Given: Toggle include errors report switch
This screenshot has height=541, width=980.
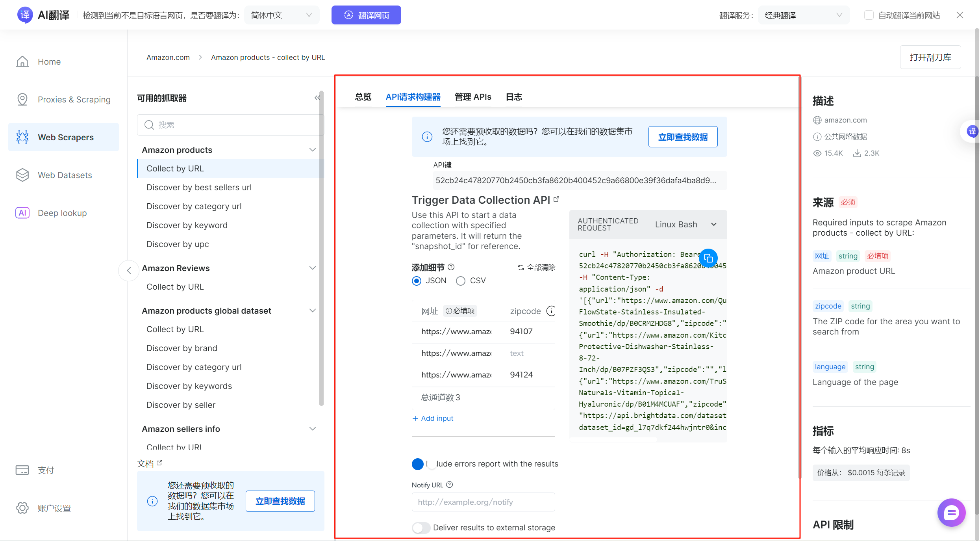Looking at the screenshot, I should click(424, 464).
